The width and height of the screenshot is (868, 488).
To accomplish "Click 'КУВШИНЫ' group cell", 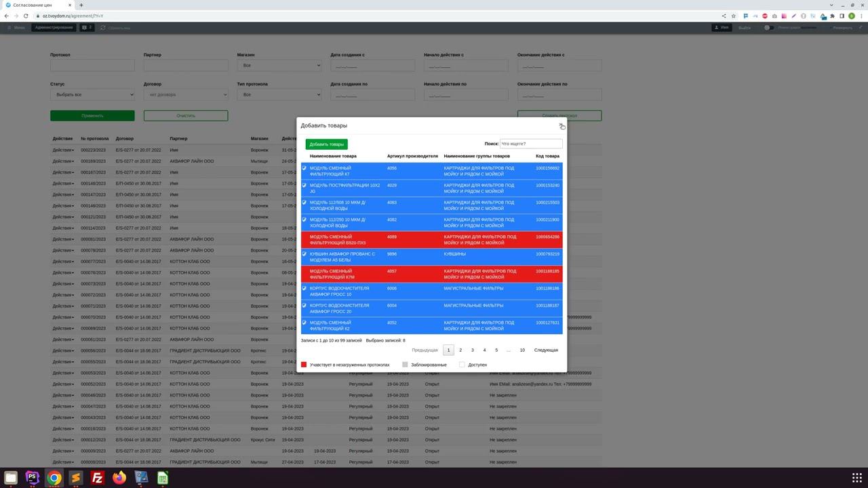I will pos(455,254).
